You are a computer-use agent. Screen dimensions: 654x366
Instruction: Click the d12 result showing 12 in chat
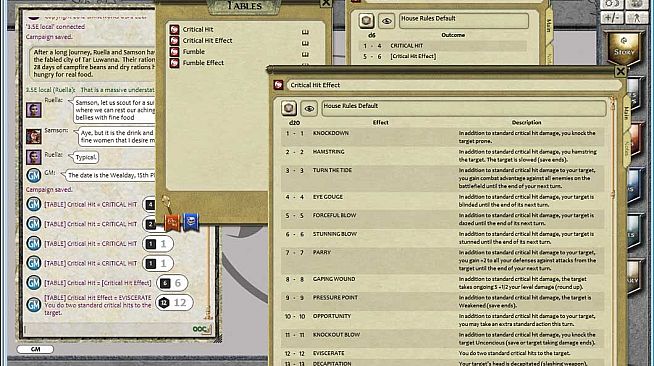[x=174, y=303]
